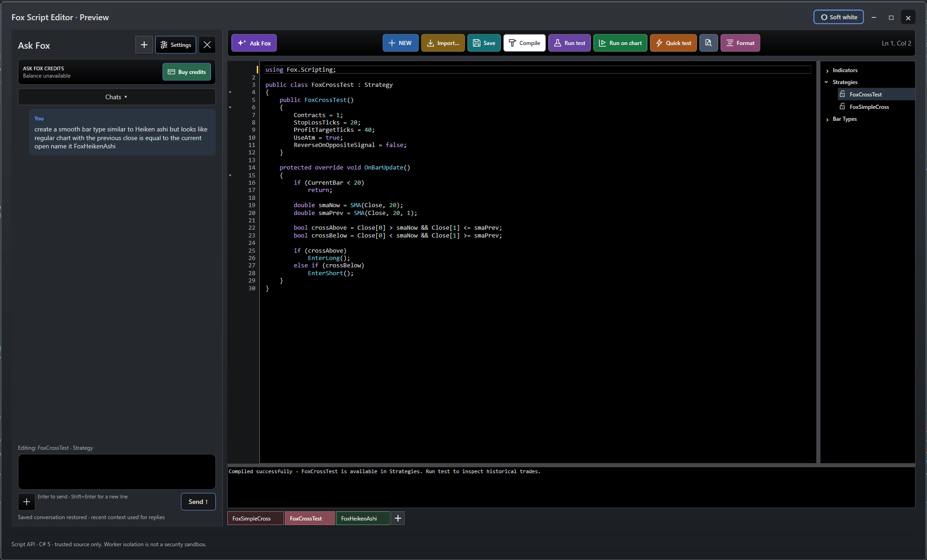Open the Ask Fox assistant from toolbar
This screenshot has width=927, height=560.
click(x=254, y=43)
